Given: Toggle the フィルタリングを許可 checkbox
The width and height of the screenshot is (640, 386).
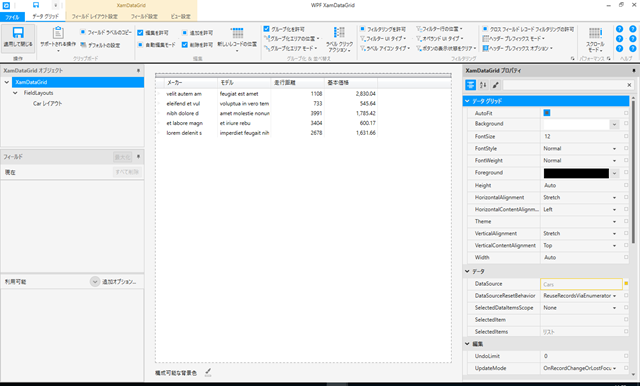Looking at the screenshot, I should tap(362, 29).
